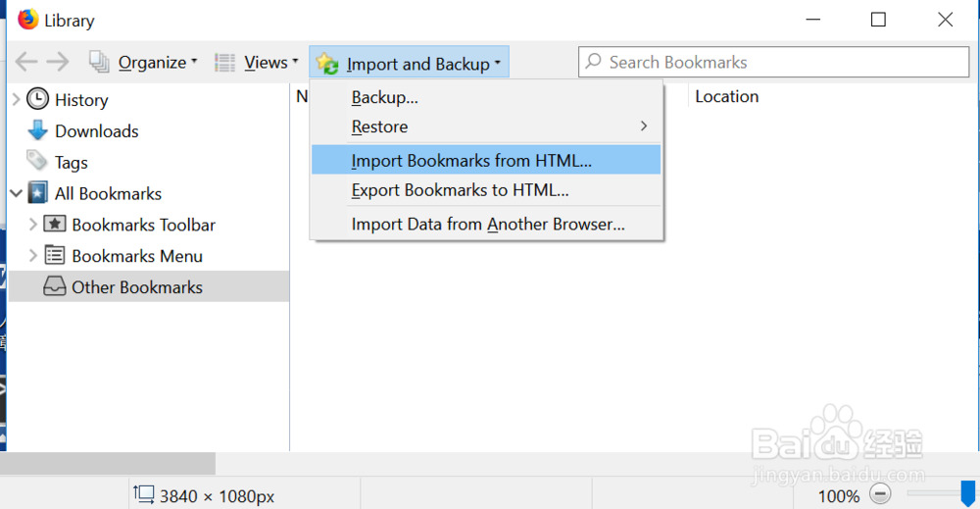Click the forward arrow in Library toolbar
980x509 pixels.
[x=58, y=62]
